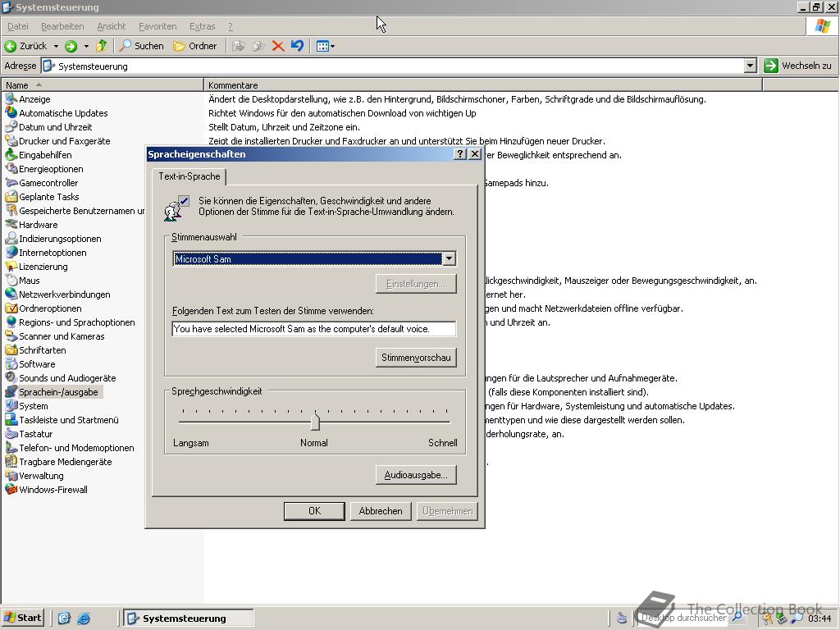Open the Gamecontroller icon
This screenshot has width=840, height=630.
point(11,183)
